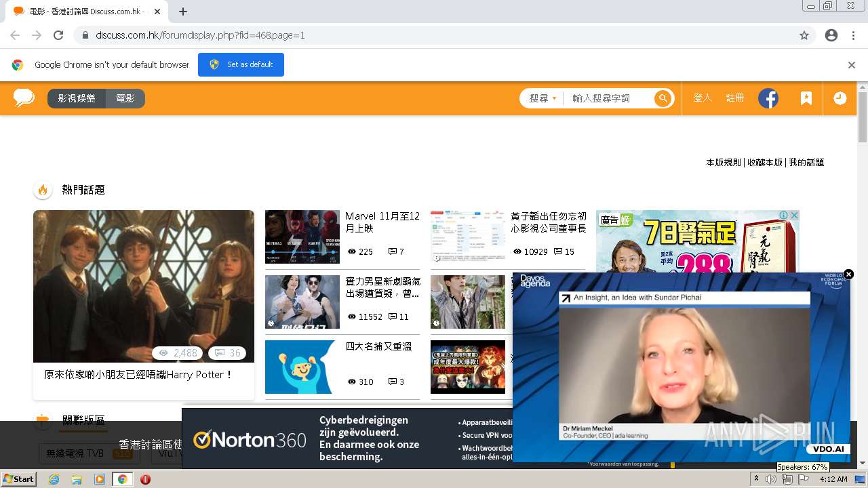Open the Windows Start menu
The width and height of the screenshot is (868, 488).
tap(18, 479)
